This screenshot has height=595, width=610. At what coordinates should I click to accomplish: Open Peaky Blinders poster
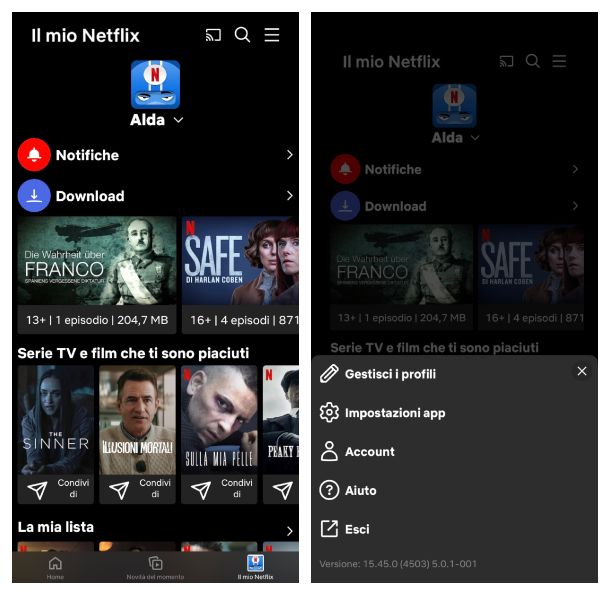(x=280, y=420)
